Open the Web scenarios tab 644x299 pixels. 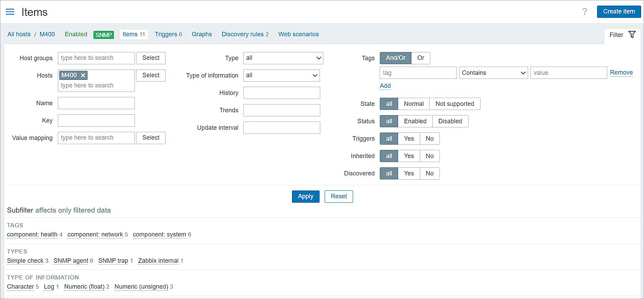(298, 34)
